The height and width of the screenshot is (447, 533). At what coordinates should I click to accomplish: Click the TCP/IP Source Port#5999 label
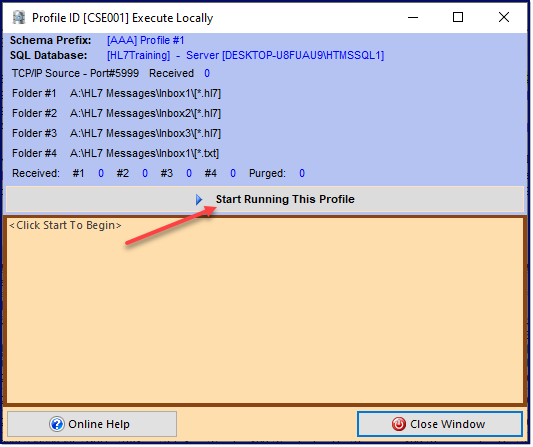pos(75,74)
